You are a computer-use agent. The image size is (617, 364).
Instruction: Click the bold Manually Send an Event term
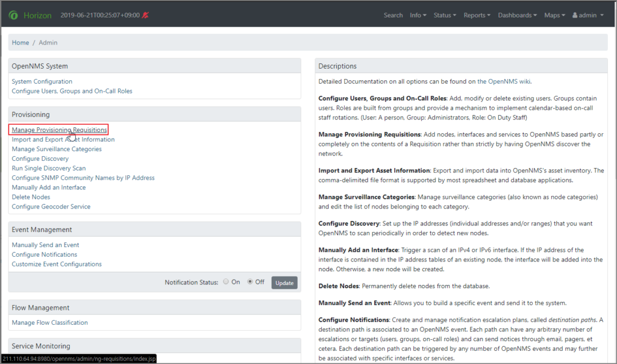[x=354, y=303]
